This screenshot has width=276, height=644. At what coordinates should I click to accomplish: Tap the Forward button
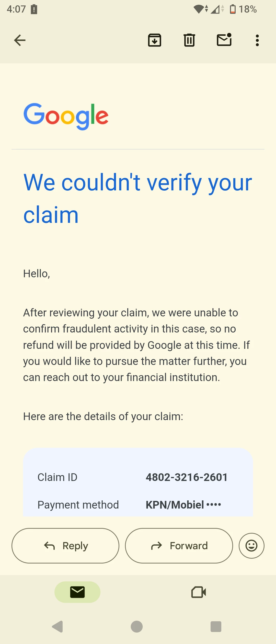tap(179, 546)
